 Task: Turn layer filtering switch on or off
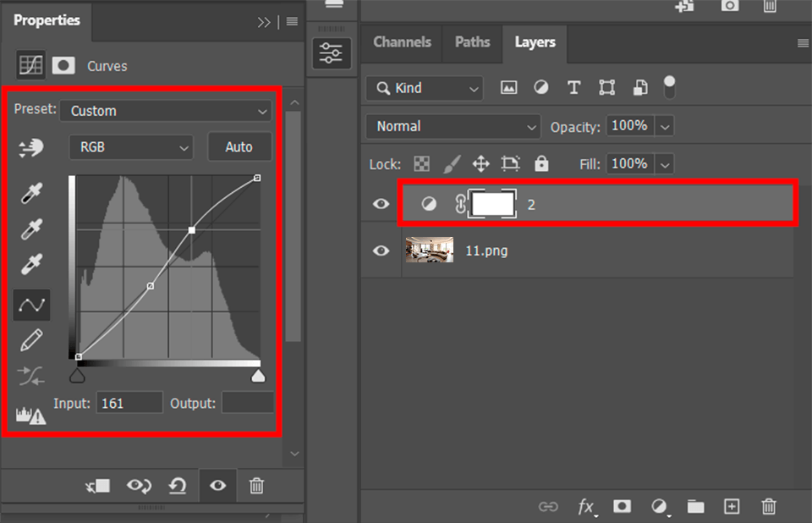(x=670, y=87)
